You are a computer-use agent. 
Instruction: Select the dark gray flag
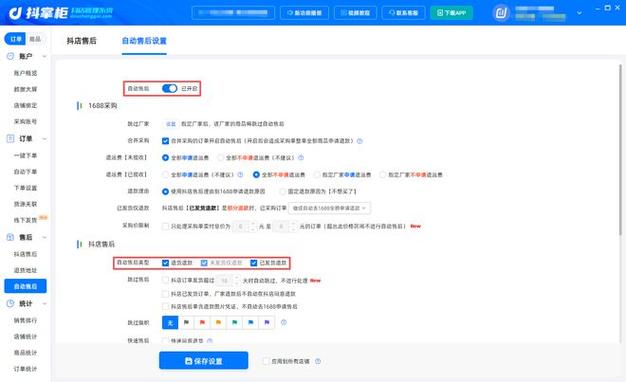186,323
